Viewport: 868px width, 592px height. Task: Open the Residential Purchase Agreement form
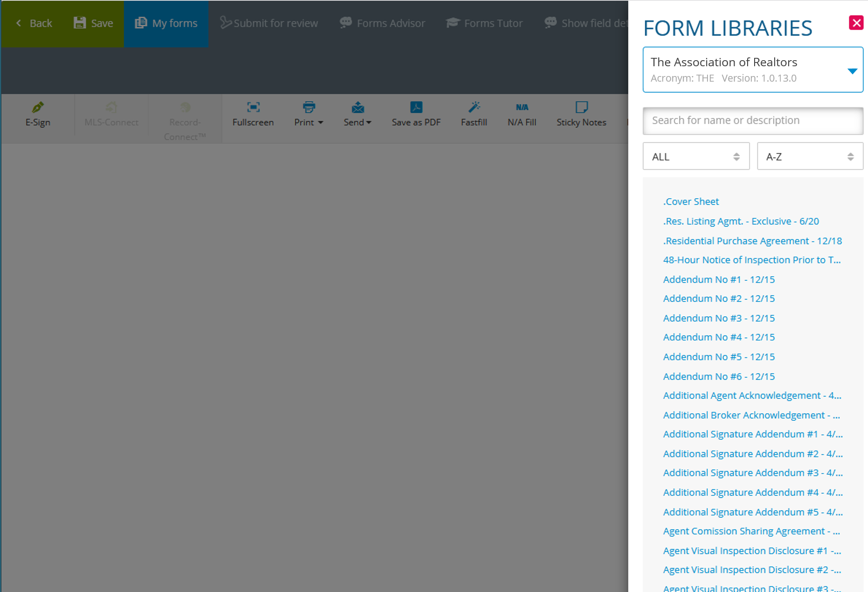click(752, 241)
